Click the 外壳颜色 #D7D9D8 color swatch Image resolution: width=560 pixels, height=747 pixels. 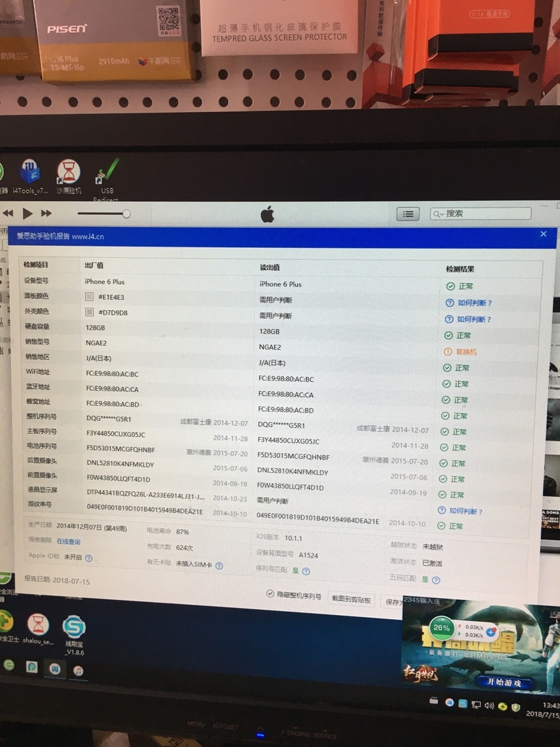[x=89, y=312]
